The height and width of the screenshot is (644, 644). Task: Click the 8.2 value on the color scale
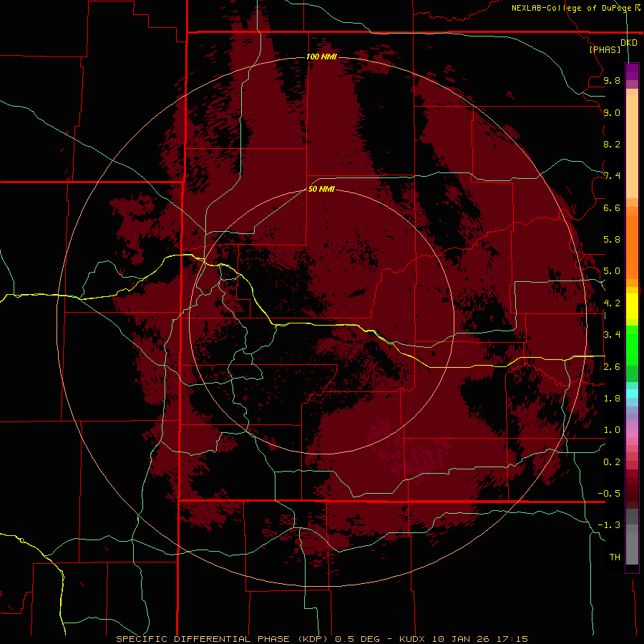tap(612, 144)
